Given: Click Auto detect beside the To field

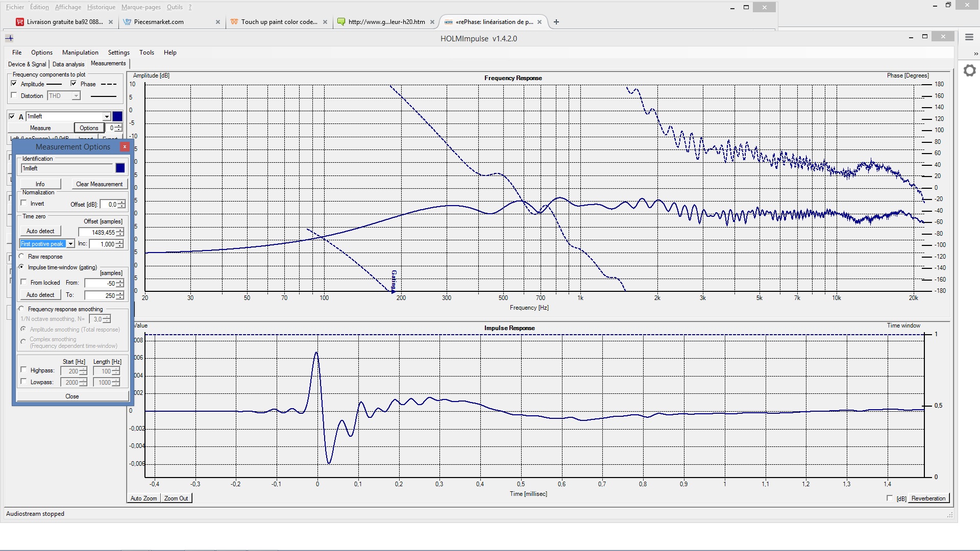Looking at the screenshot, I should coord(40,295).
